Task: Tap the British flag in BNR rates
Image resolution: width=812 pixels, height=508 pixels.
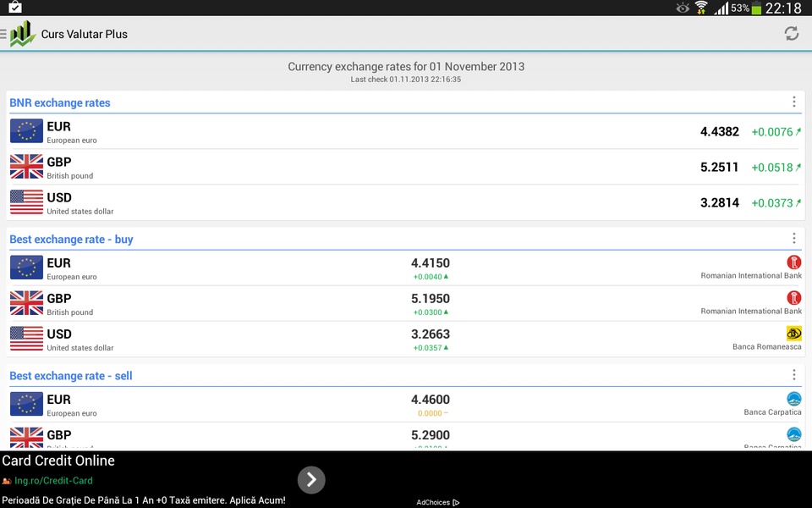Action: coord(26,167)
